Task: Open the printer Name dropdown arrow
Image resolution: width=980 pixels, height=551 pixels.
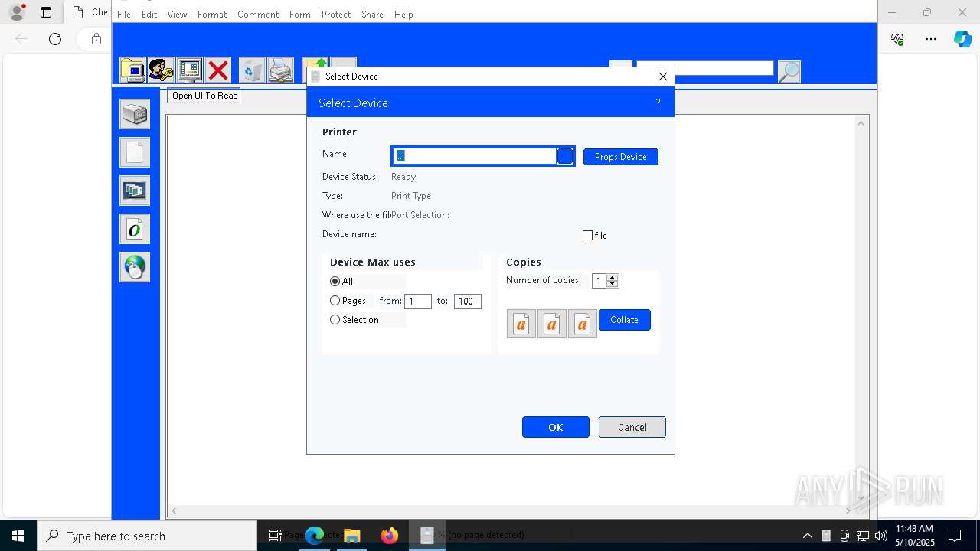Action: (565, 156)
